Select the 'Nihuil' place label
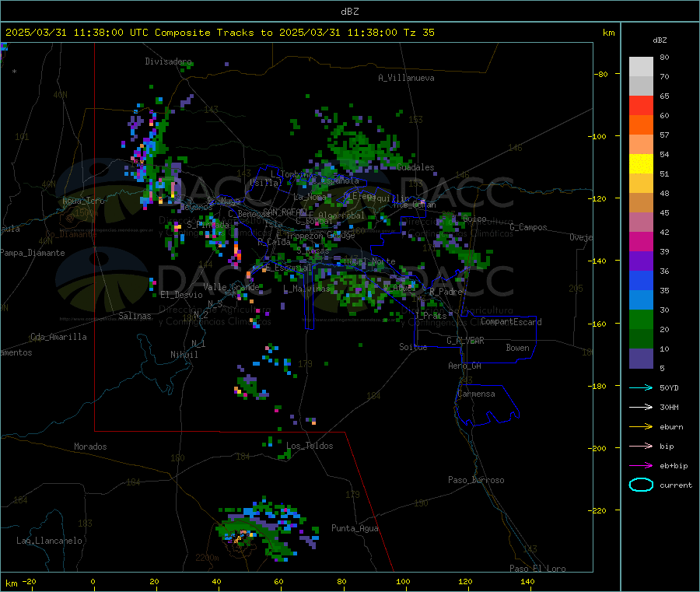This screenshot has width=700, height=592. click(184, 355)
